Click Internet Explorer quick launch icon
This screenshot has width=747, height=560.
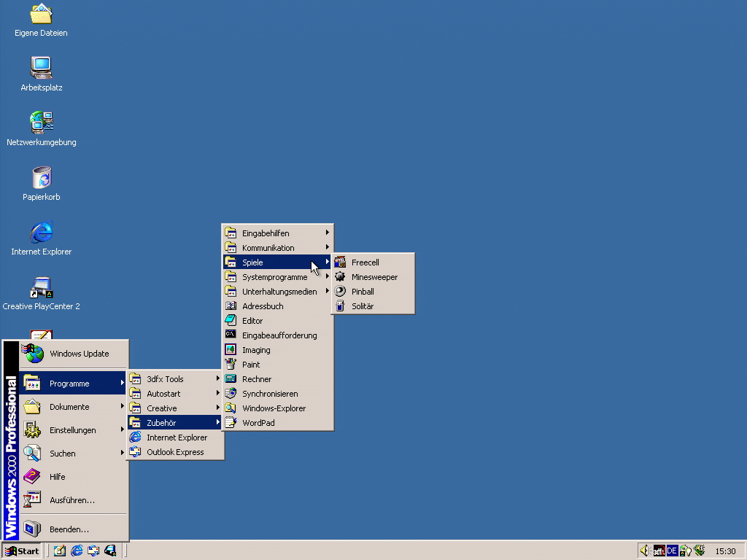pyautogui.click(x=77, y=551)
